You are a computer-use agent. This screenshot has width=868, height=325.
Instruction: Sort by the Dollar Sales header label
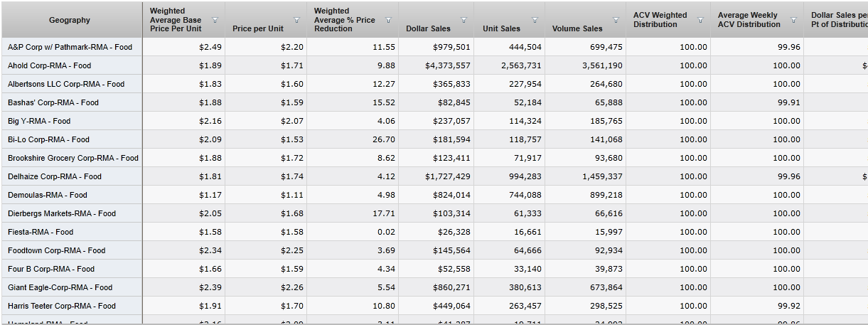pyautogui.click(x=428, y=28)
